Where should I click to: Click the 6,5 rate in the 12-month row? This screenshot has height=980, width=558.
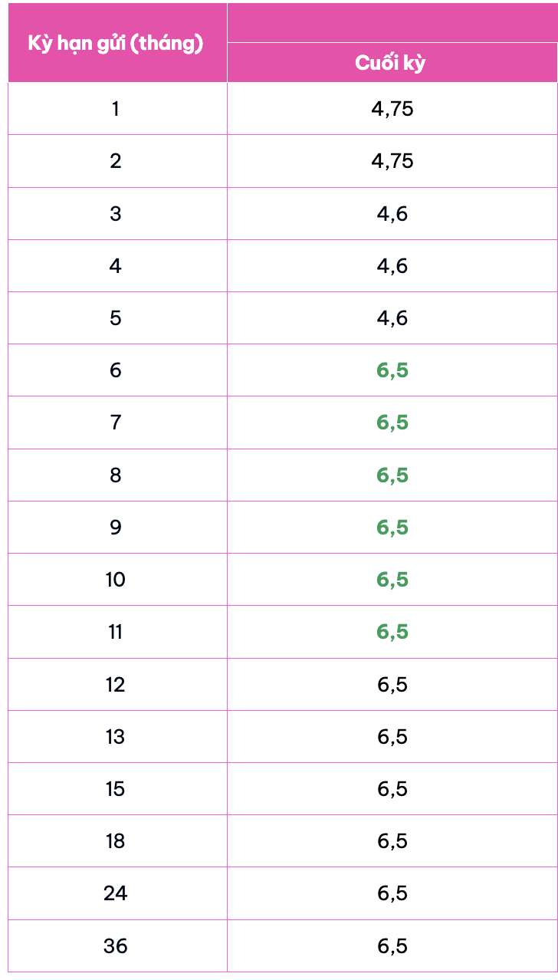[392, 684]
